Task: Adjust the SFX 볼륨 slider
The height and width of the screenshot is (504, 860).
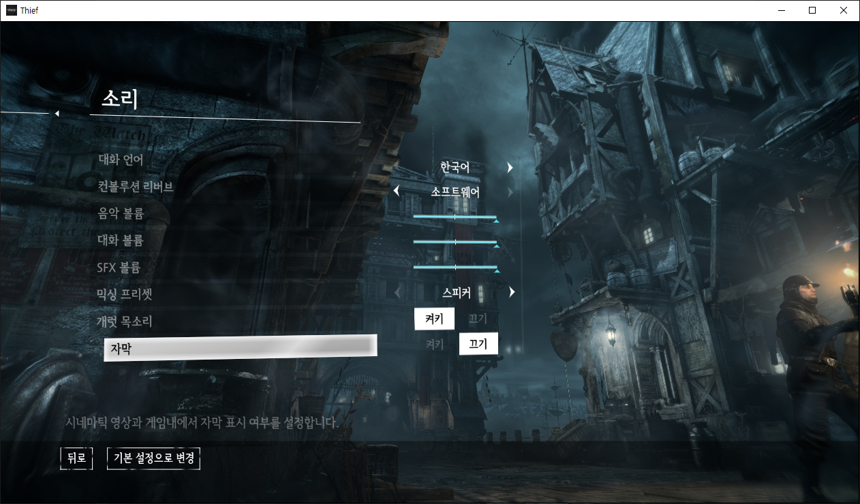Action: (x=455, y=268)
